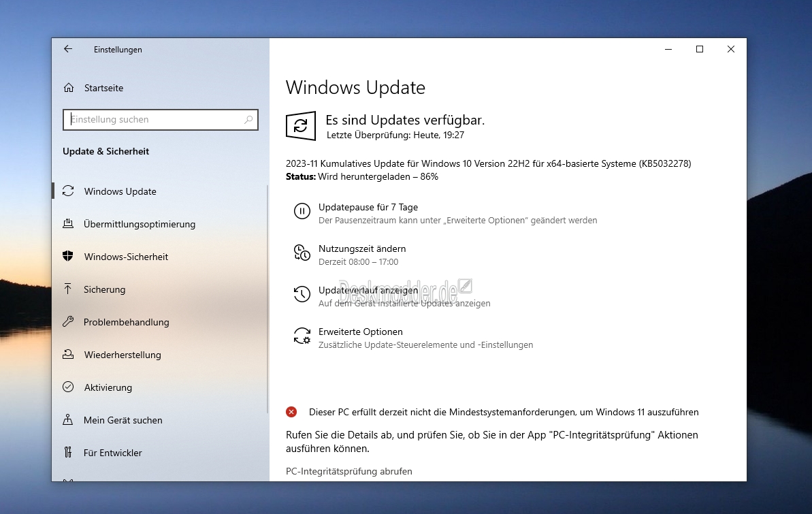Click the Windows Update page heading

coord(355,88)
